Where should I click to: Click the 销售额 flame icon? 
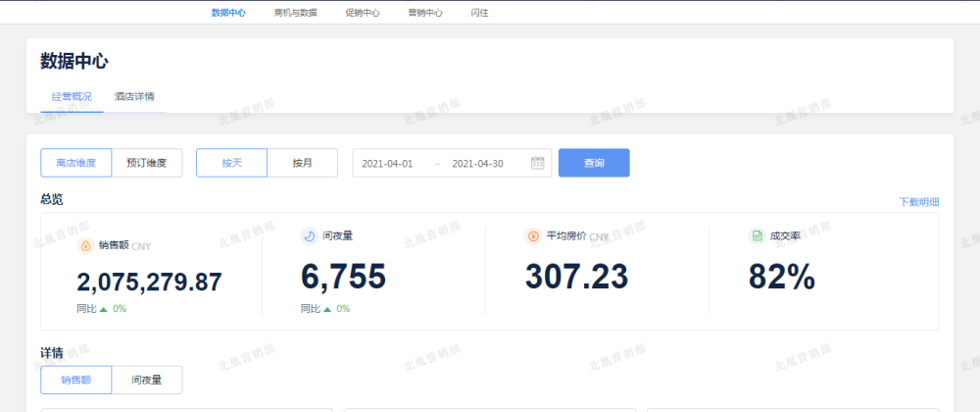pyautogui.click(x=85, y=245)
